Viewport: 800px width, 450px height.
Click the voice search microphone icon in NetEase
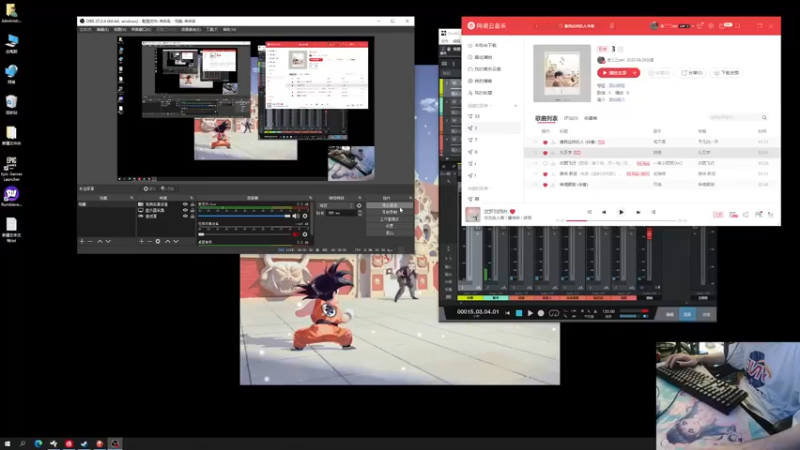tap(612, 26)
